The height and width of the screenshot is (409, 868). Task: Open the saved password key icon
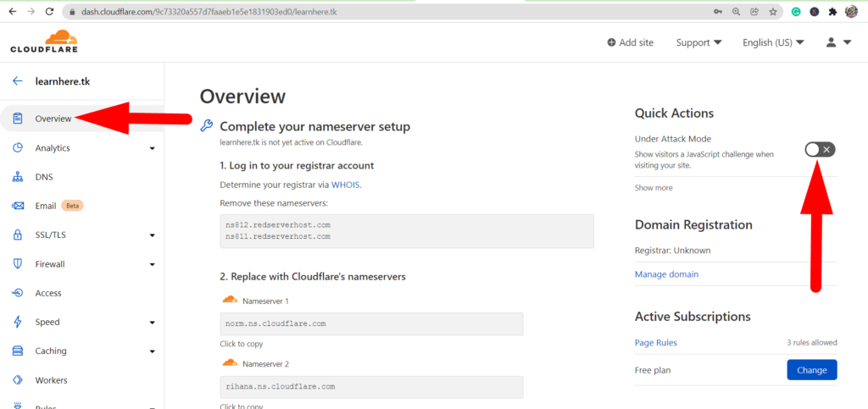pyautogui.click(x=718, y=12)
